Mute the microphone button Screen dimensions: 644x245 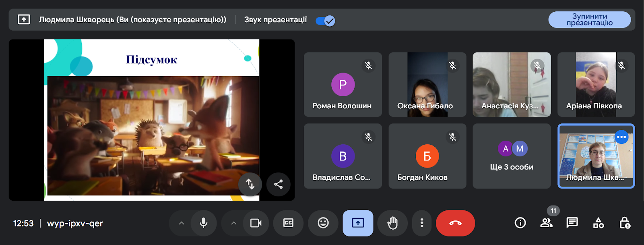[204, 223]
